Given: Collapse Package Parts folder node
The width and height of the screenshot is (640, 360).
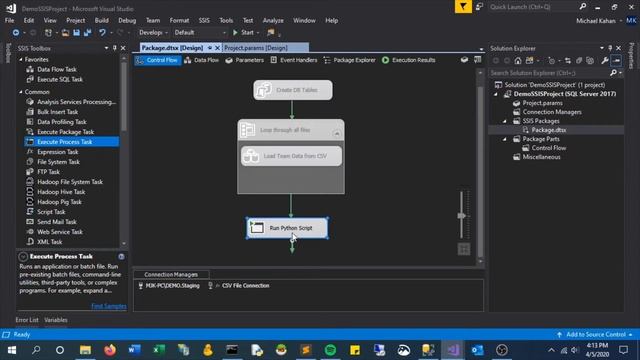Looking at the screenshot, I should pos(505,139).
